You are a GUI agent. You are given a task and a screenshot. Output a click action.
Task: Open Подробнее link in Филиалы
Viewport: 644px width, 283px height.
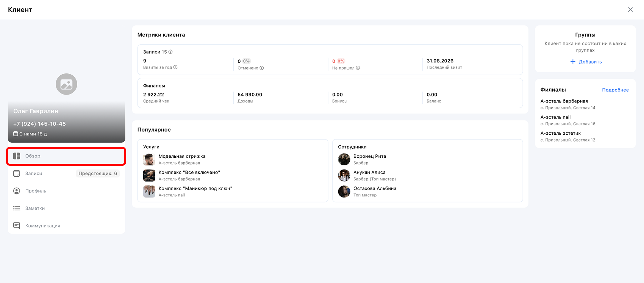615,90
